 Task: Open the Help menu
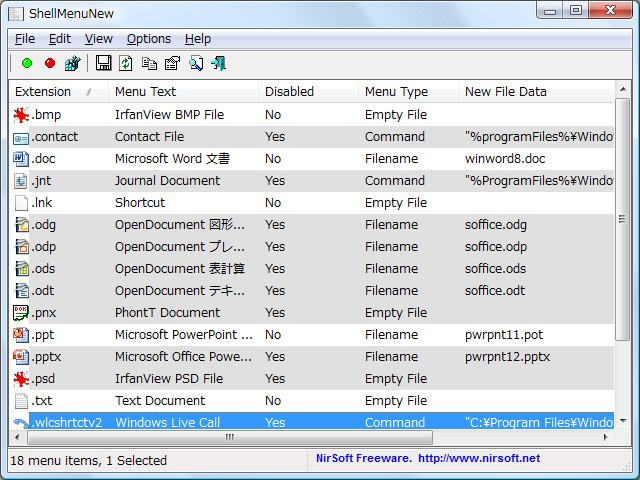(198, 39)
